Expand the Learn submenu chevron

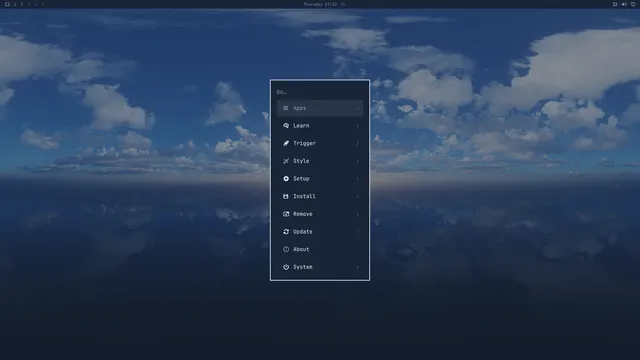point(358,126)
